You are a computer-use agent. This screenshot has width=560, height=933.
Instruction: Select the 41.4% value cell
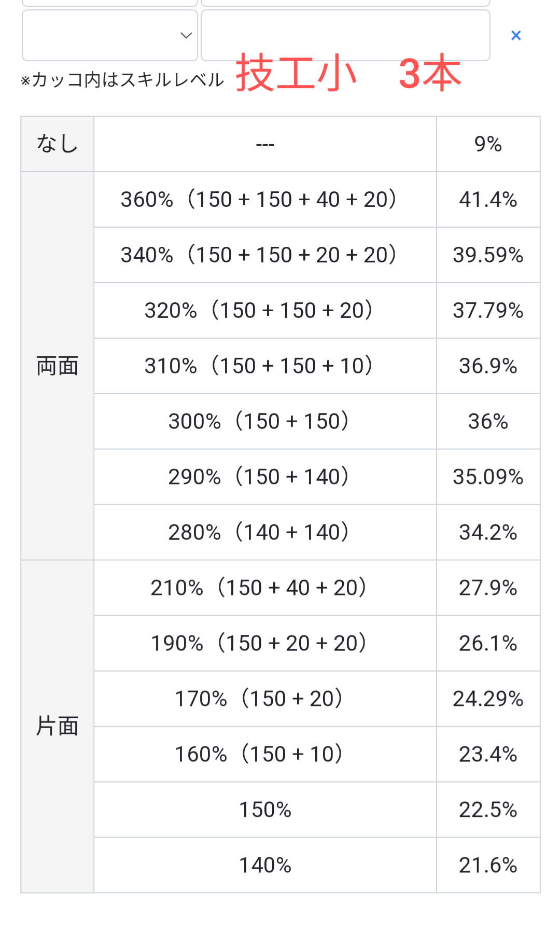pos(488,199)
